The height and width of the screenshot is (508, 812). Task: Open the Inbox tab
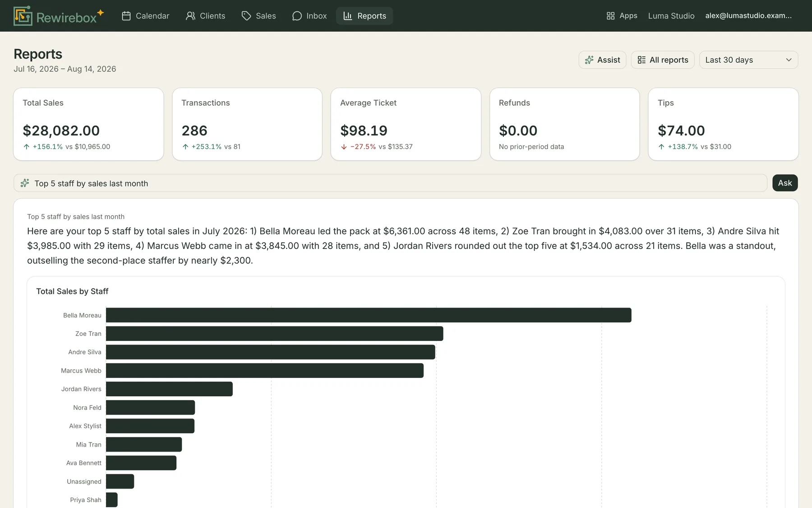coord(309,16)
